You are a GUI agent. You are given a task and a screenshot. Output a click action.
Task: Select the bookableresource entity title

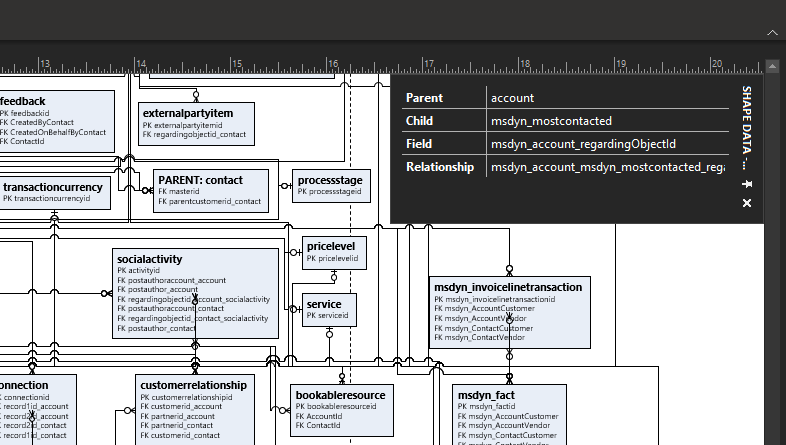pos(340,395)
